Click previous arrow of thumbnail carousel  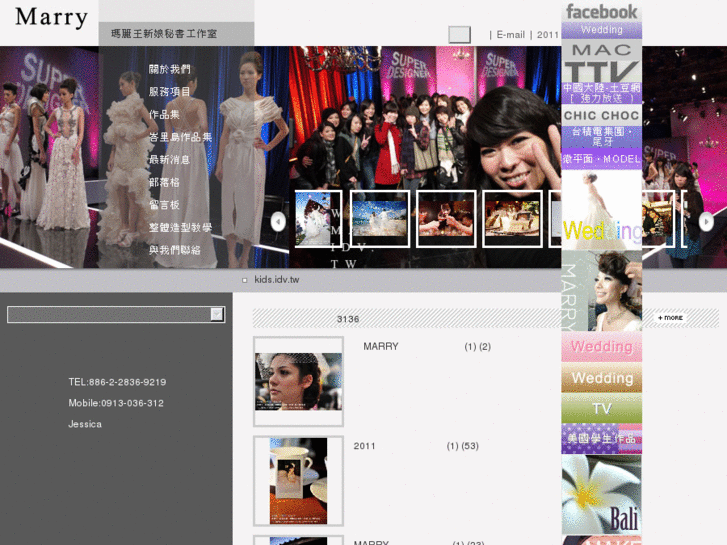(278, 222)
